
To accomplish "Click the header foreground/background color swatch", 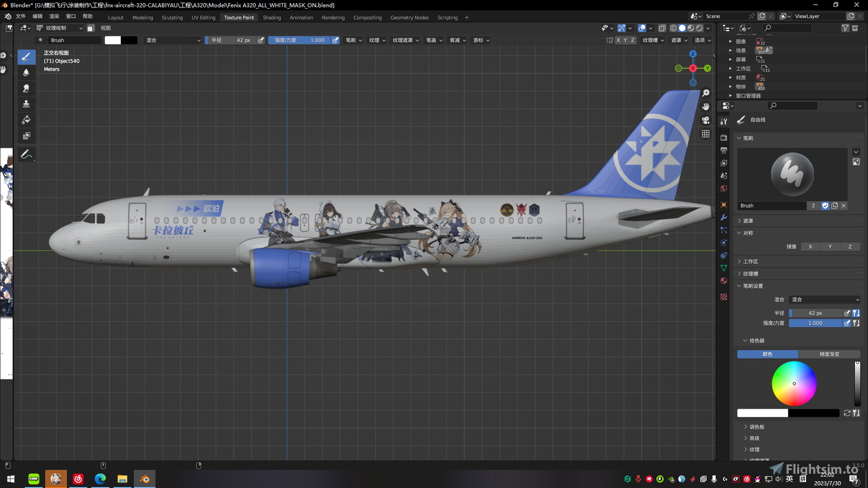I will [x=121, y=40].
